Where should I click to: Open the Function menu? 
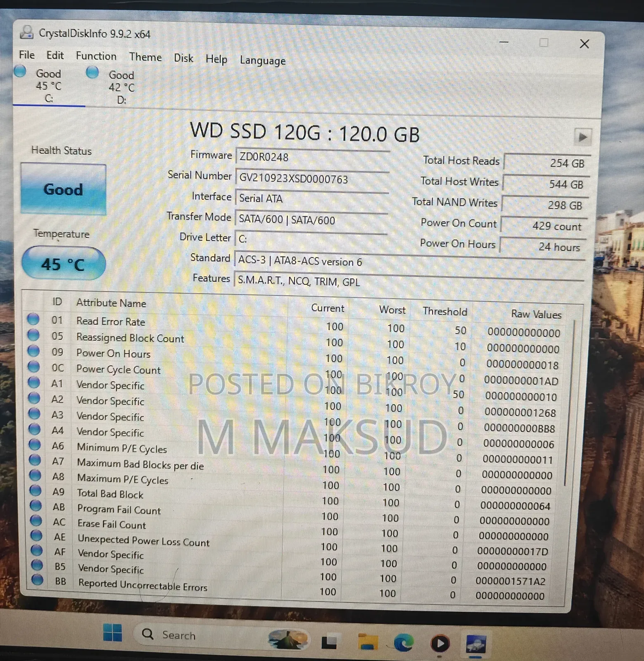96,56
